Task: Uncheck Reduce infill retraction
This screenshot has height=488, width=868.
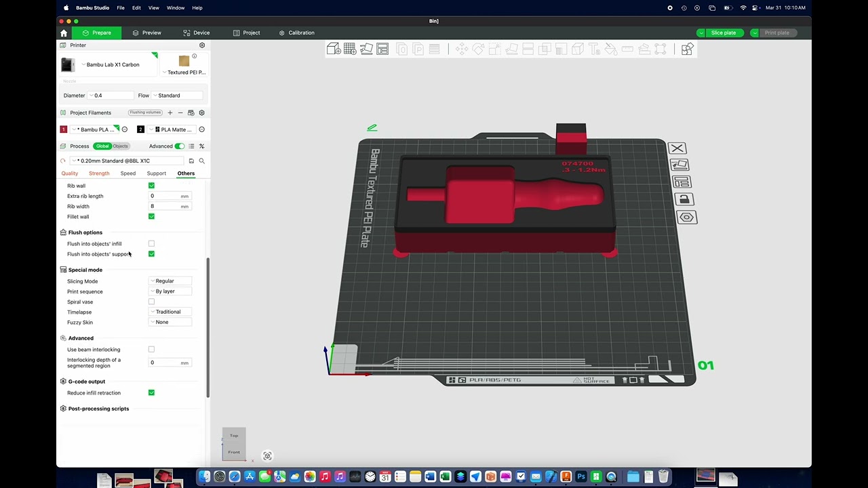Action: coord(151,392)
